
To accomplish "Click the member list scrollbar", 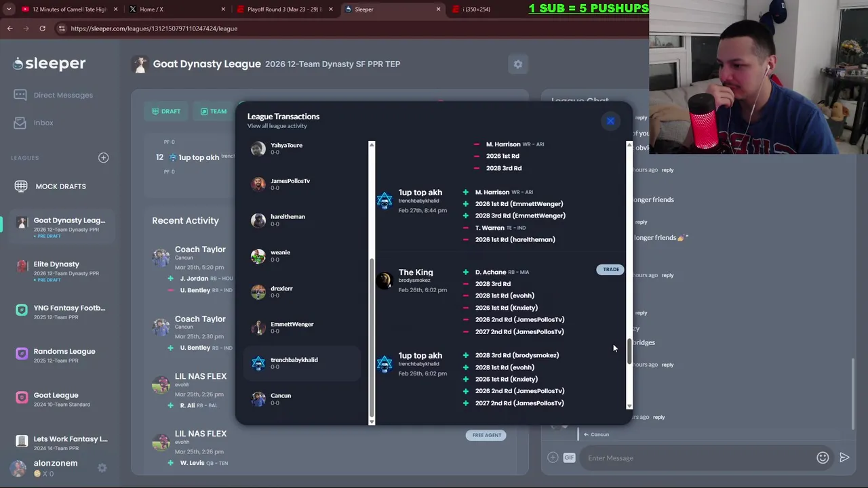I will click(x=371, y=339).
